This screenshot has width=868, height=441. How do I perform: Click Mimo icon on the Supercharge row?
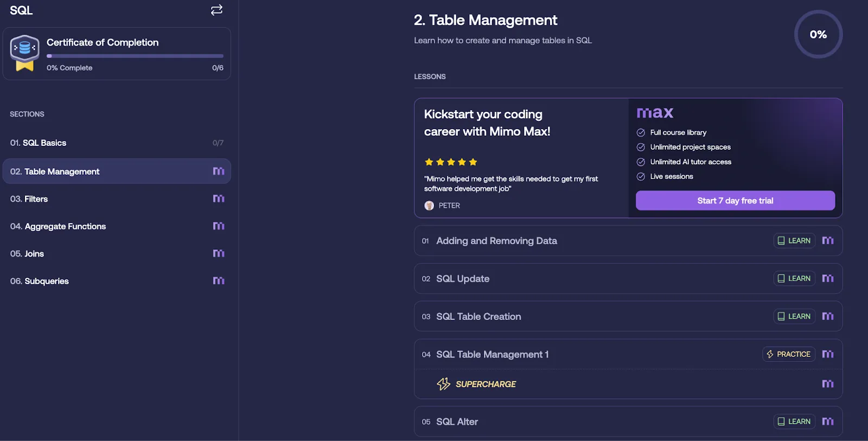[x=828, y=384]
